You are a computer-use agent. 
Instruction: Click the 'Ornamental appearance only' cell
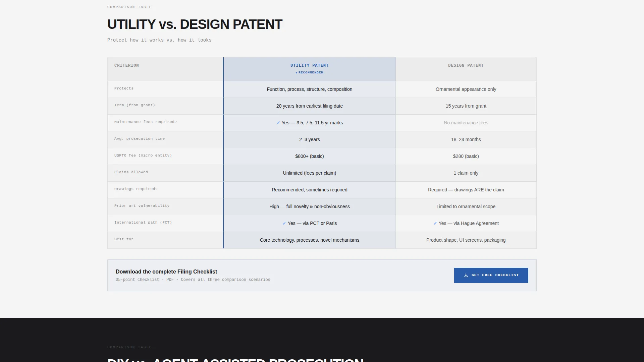466,89
